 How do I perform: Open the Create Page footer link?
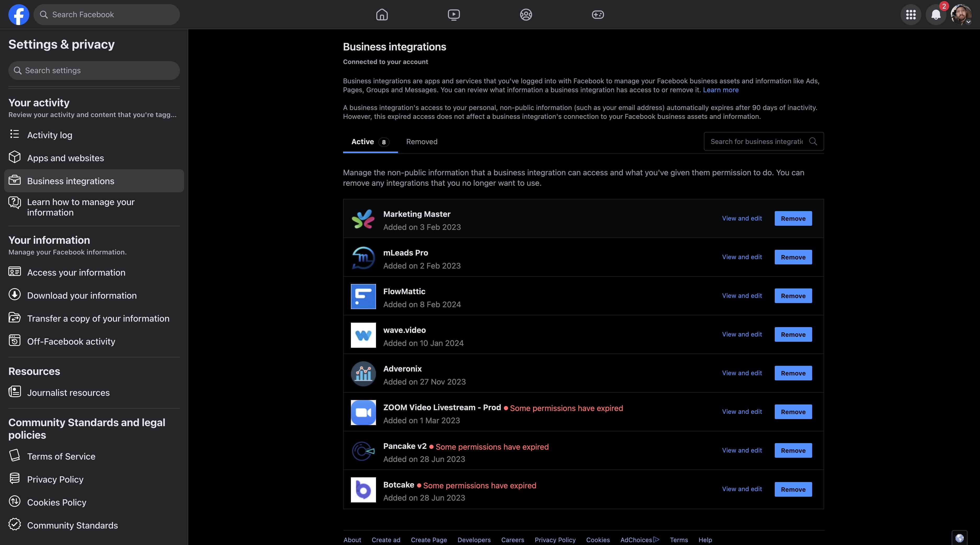(429, 540)
